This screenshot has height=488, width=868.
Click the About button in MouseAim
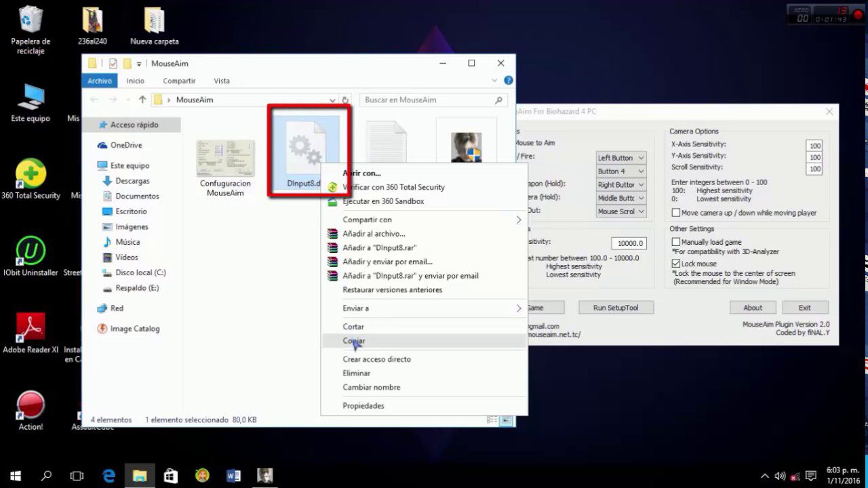click(x=753, y=308)
